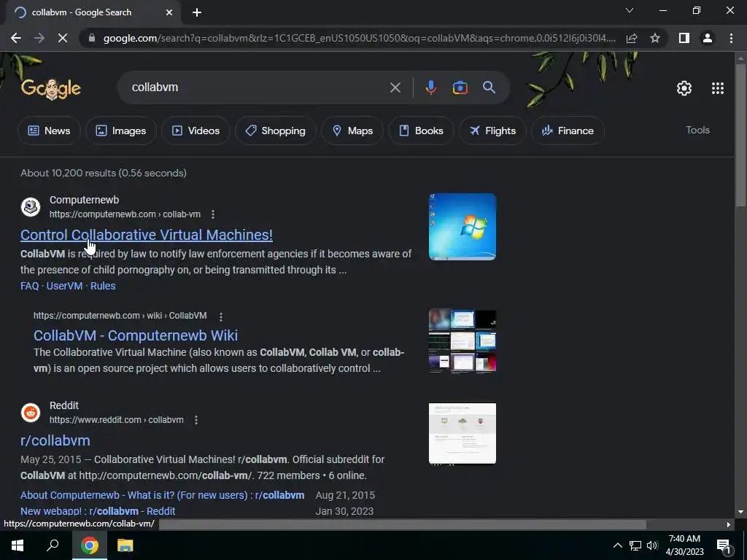Screen dimensions: 747x560
Task: Click wiki result screenshots thumbnail
Action: (x=462, y=341)
